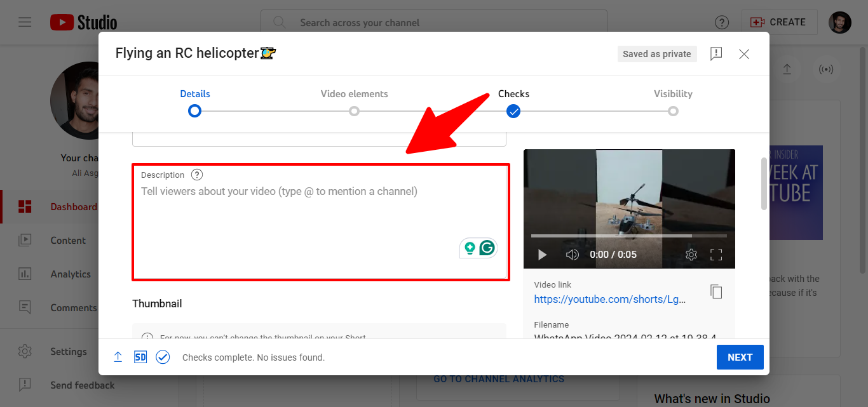The height and width of the screenshot is (407, 868).
Task: Enter fullscreen on the video preview
Action: pos(715,254)
